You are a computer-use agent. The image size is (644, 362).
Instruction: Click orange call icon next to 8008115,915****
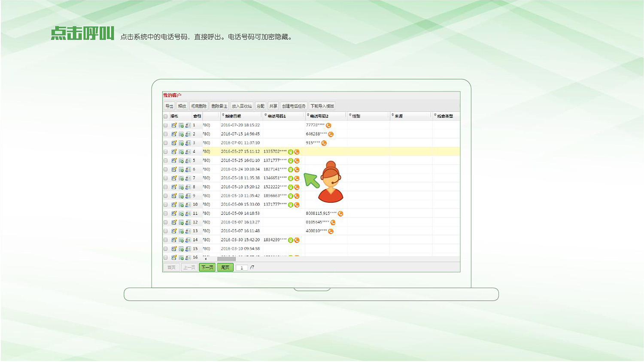click(340, 214)
